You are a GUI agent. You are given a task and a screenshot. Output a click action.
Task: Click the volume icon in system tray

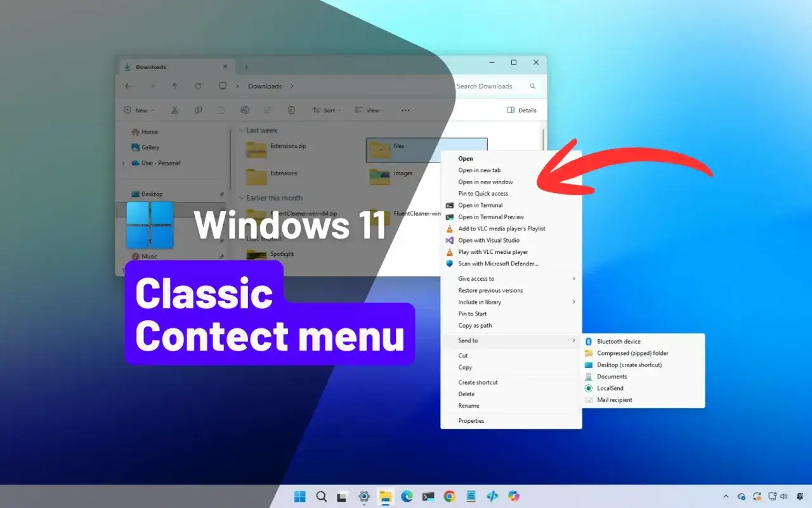click(785, 497)
